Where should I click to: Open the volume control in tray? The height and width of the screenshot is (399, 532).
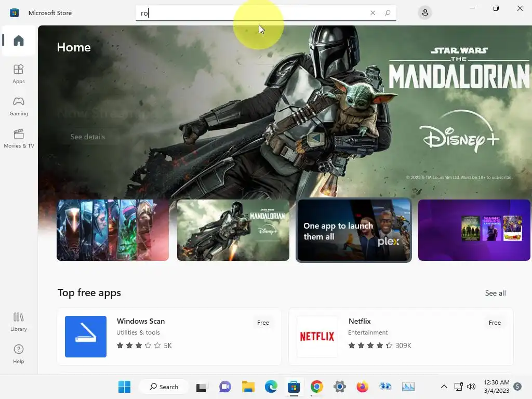pos(471,387)
